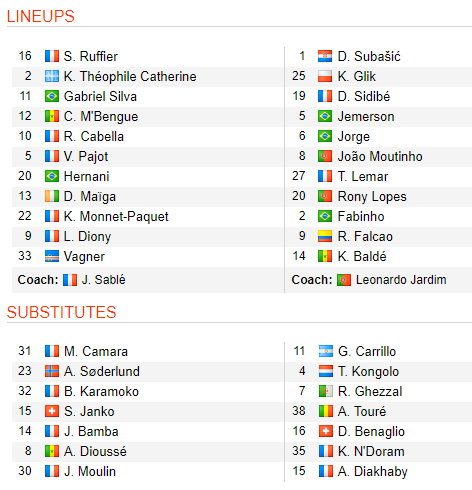Click the Algerian flag next to R. Ghezzal
This screenshot has height=490, width=472.
pyautogui.click(x=326, y=391)
